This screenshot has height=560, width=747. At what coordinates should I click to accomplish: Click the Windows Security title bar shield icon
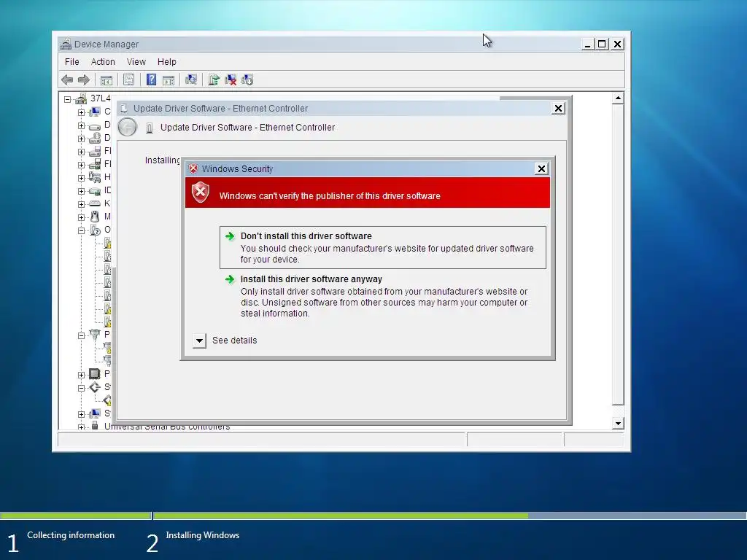coord(193,168)
